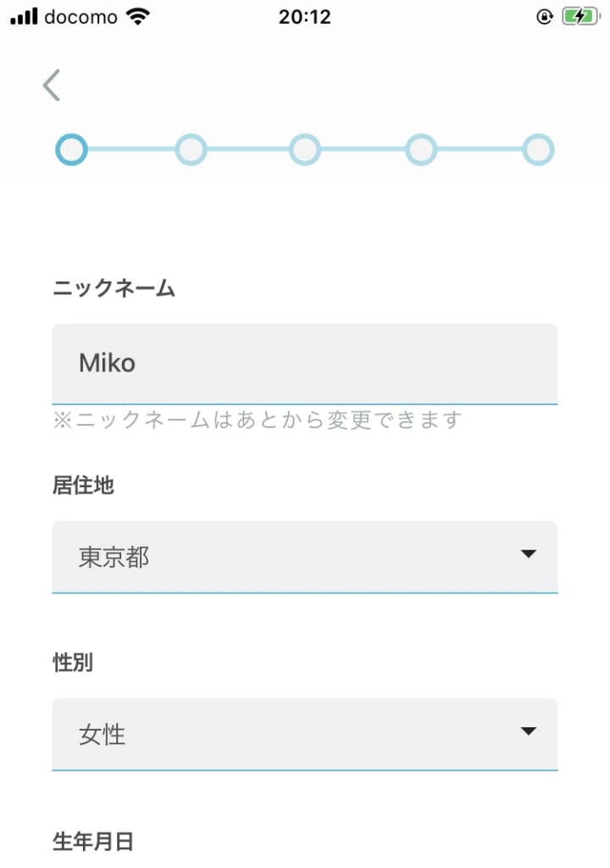
Task: Tap the cellular signal bars icon
Action: click(25, 17)
